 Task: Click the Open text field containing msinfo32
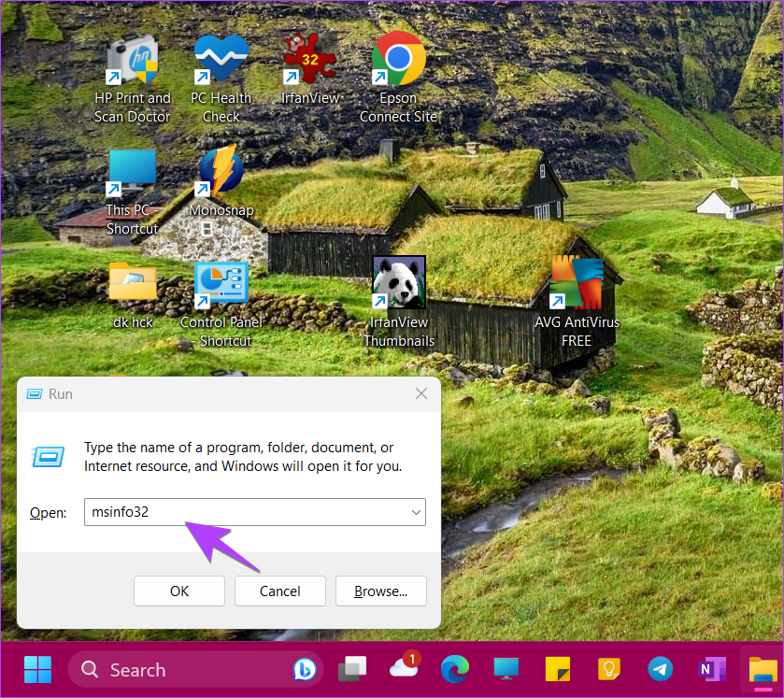[x=248, y=512]
